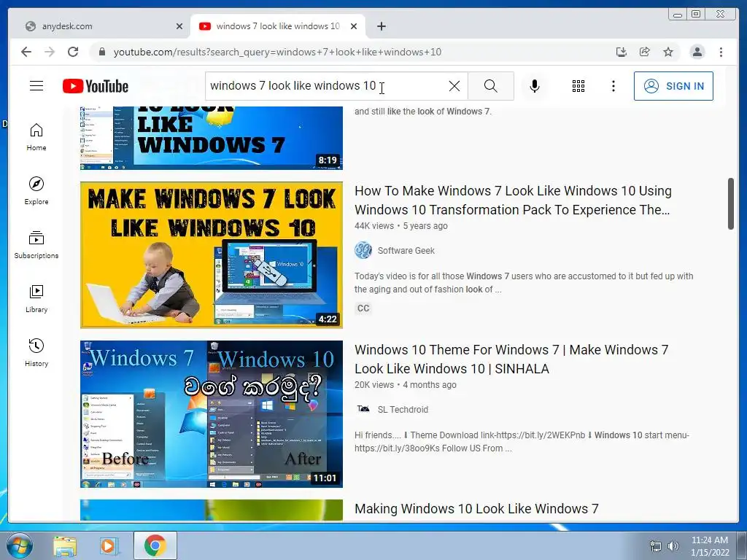Screen dimensions: 747x560
Task: Open the 8:19 Like Windows 7 thumbnail
Action: click(x=212, y=138)
